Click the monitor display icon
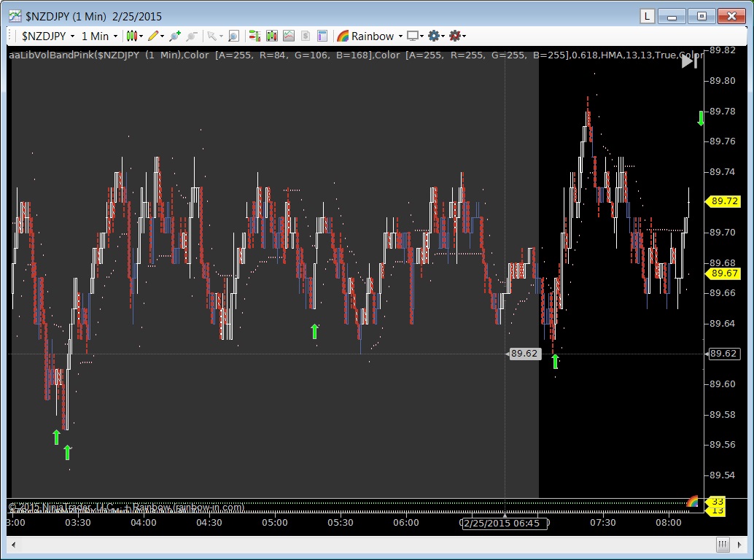This screenshot has height=560, width=754. tap(413, 36)
